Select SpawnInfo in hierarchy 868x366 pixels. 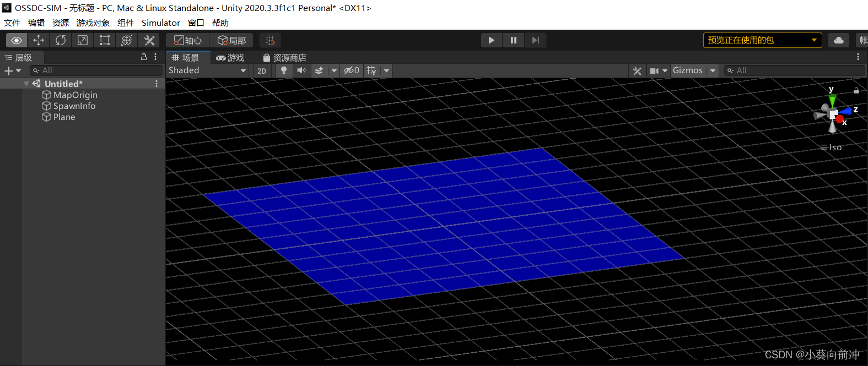[69, 106]
